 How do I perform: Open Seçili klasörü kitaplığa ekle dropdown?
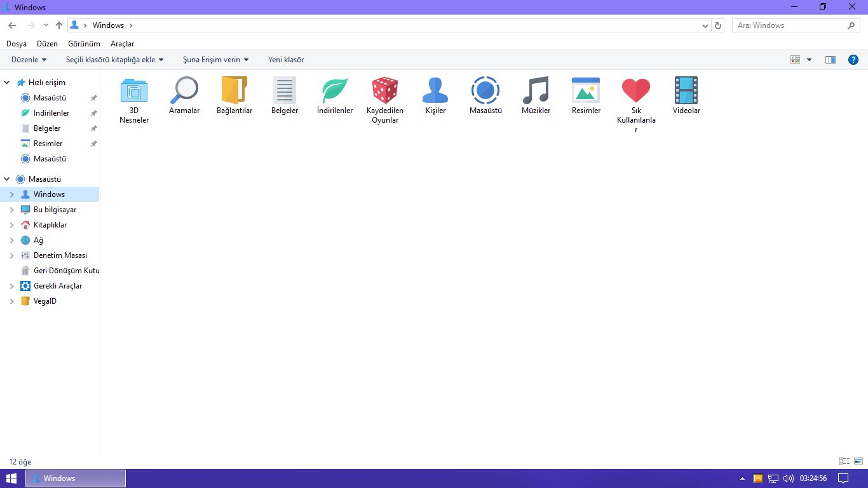click(115, 60)
